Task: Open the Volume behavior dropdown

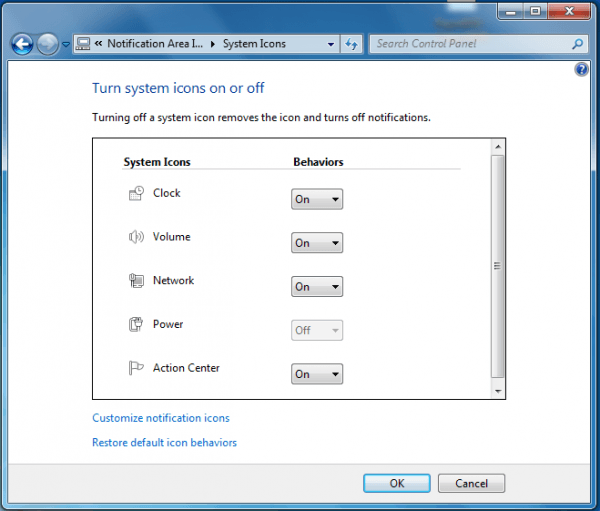Action: click(317, 243)
